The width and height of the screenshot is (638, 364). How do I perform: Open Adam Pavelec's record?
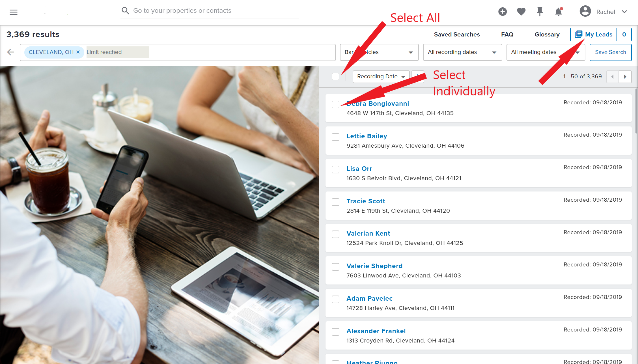point(369,298)
